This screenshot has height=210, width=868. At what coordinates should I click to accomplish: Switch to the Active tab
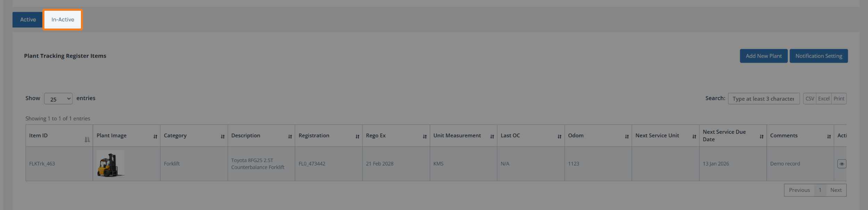click(x=28, y=20)
